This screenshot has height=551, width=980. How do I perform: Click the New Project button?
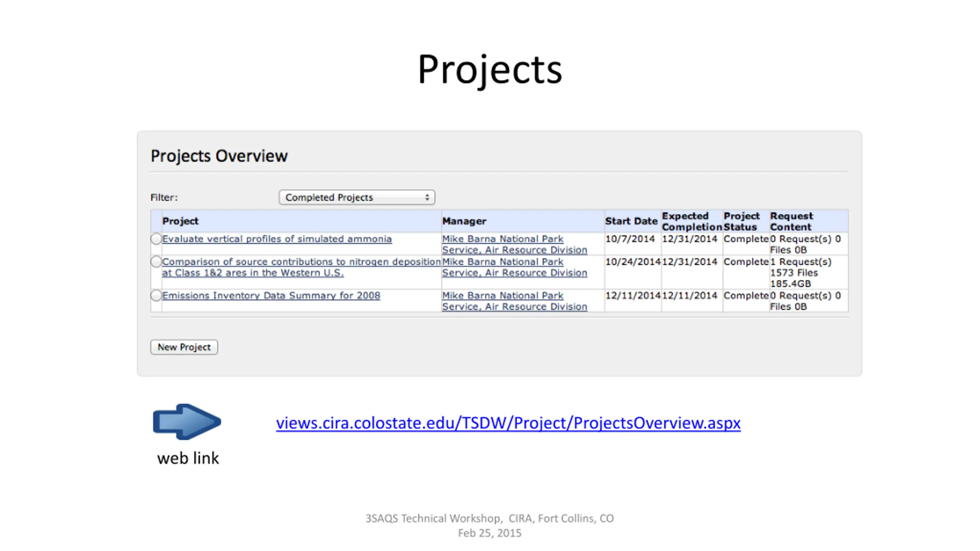point(184,347)
